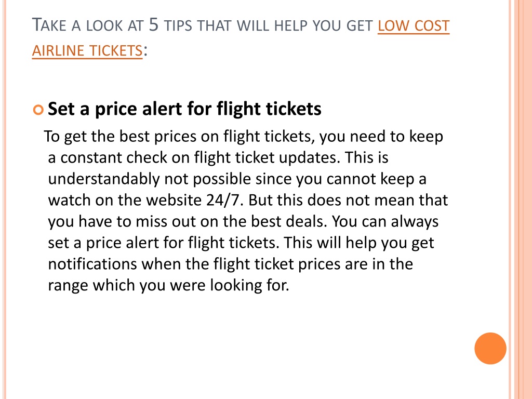Click the words "TIPS THAT WILL HELP" in title

(236, 26)
